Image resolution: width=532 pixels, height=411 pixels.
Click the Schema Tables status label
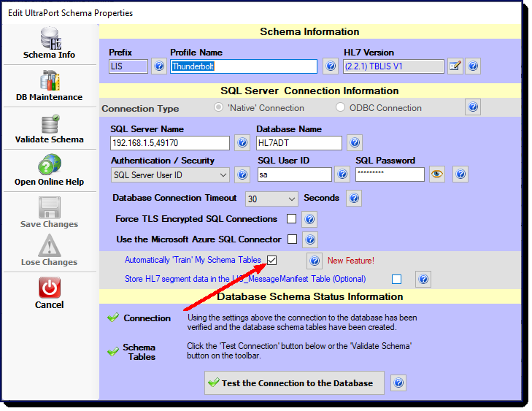(139, 352)
